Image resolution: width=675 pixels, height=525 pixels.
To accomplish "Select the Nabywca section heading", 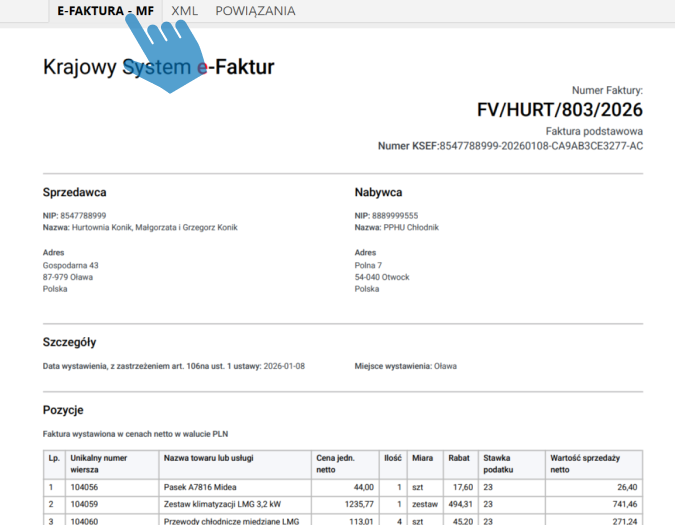I will (378, 192).
